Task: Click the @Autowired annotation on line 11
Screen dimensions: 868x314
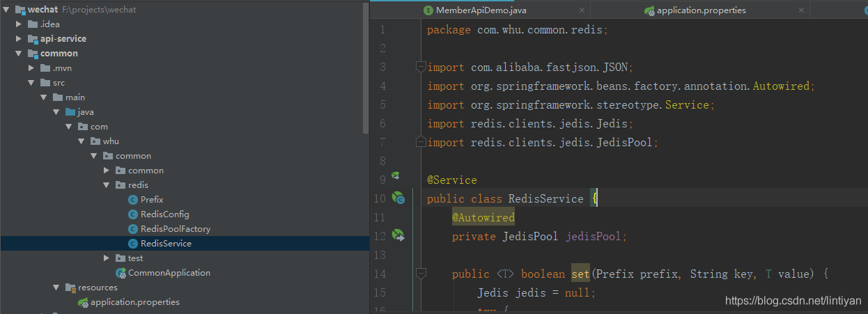Action: click(x=483, y=217)
